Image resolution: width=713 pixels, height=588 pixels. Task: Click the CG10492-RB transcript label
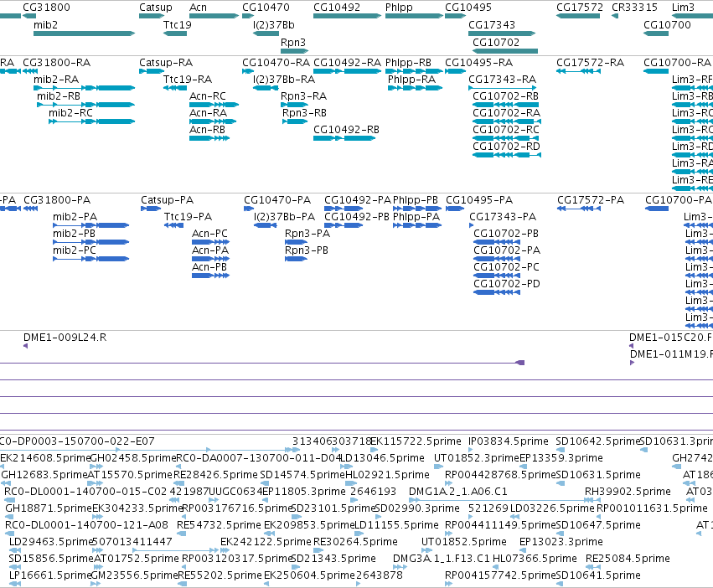point(346,130)
